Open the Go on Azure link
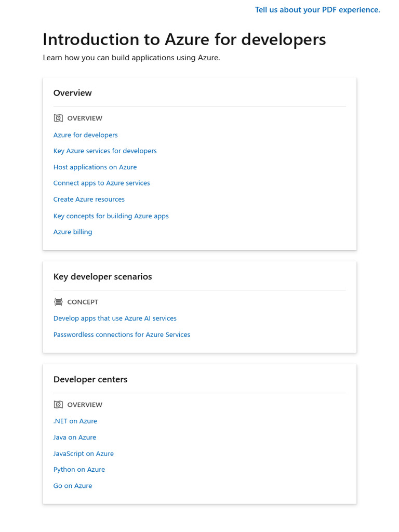399x532 pixels. pyautogui.click(x=73, y=486)
